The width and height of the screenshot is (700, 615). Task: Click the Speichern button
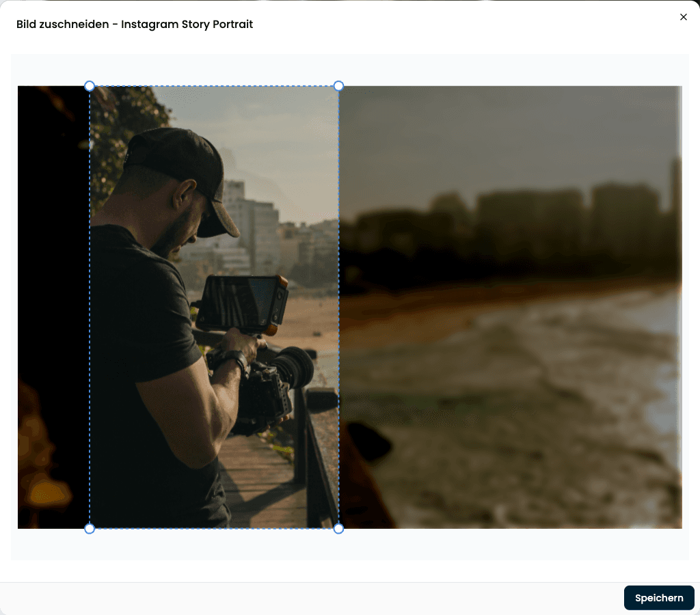659,598
